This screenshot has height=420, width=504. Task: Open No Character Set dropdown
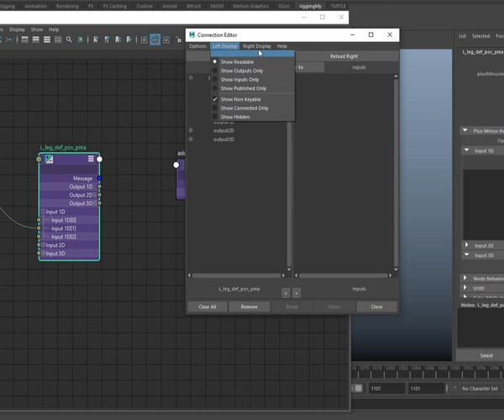click(480, 389)
